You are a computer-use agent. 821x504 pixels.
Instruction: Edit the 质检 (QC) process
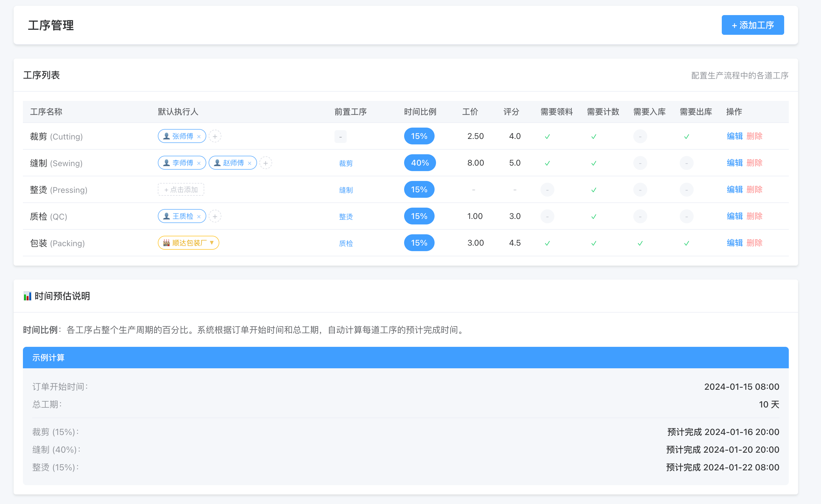(x=734, y=216)
